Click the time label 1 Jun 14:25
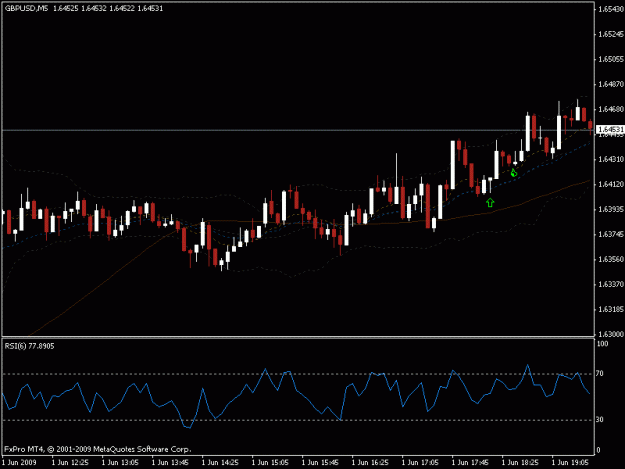Image resolution: width=625 pixels, height=469 pixels. (x=220, y=463)
